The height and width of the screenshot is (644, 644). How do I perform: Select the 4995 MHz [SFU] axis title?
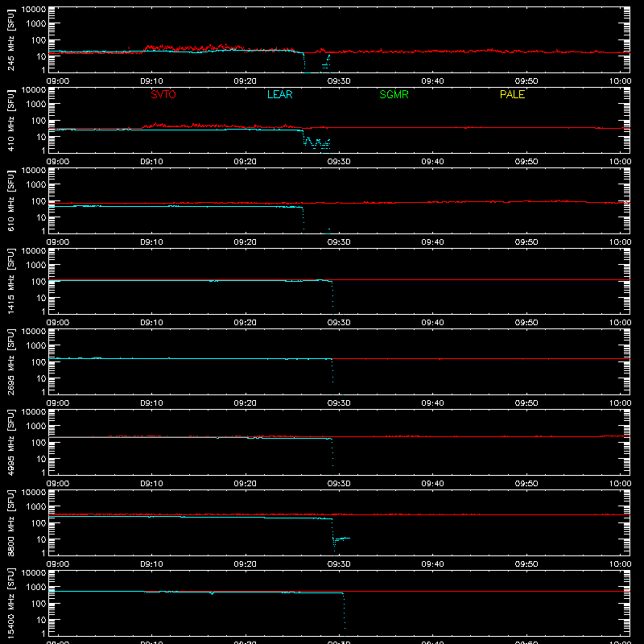point(10,443)
